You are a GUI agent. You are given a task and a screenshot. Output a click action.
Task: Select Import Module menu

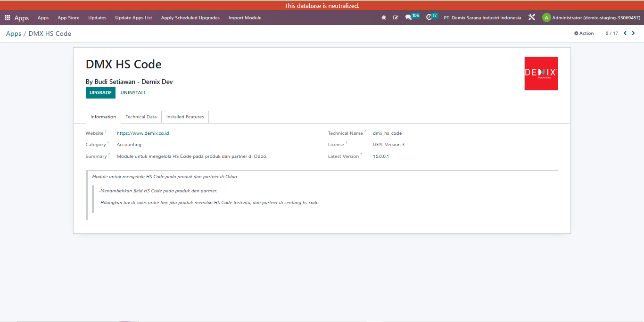coord(245,18)
